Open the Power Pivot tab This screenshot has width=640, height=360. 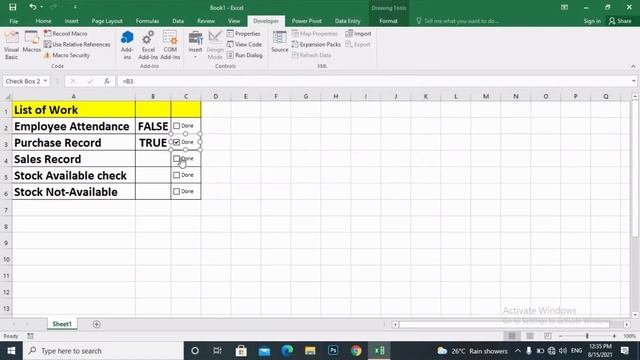pyautogui.click(x=307, y=21)
